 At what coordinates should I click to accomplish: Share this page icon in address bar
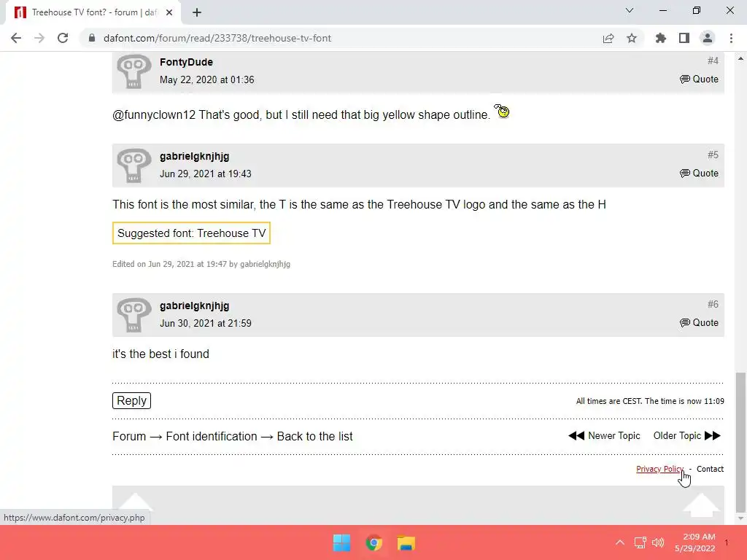[x=608, y=38]
